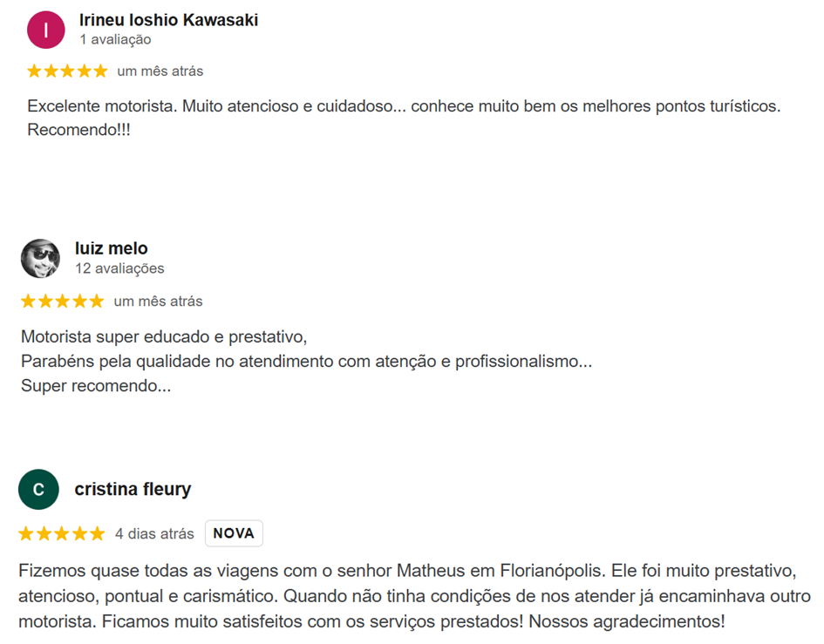Click the "4 dias atrás" timestamp

pyautogui.click(x=154, y=533)
